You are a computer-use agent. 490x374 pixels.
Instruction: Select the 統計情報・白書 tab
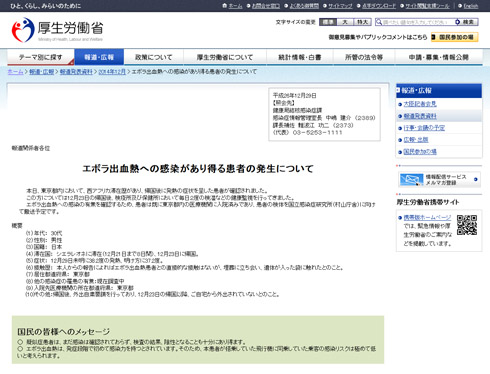[300, 57]
